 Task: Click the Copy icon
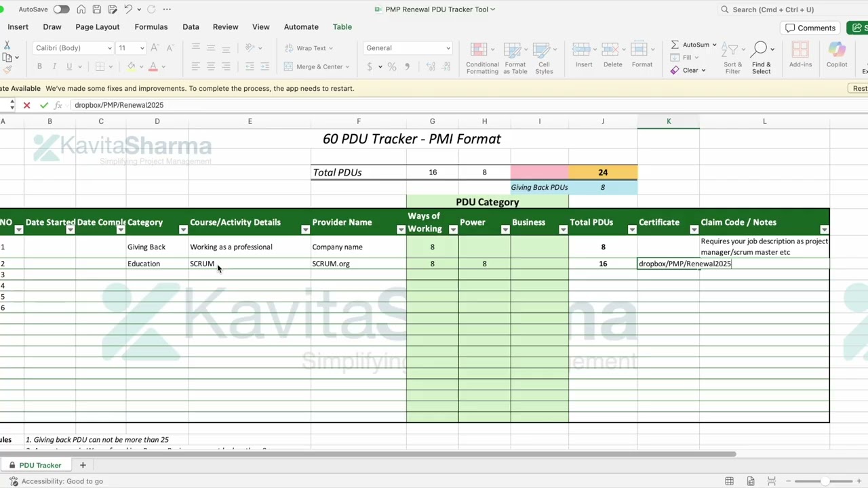pos(7,58)
